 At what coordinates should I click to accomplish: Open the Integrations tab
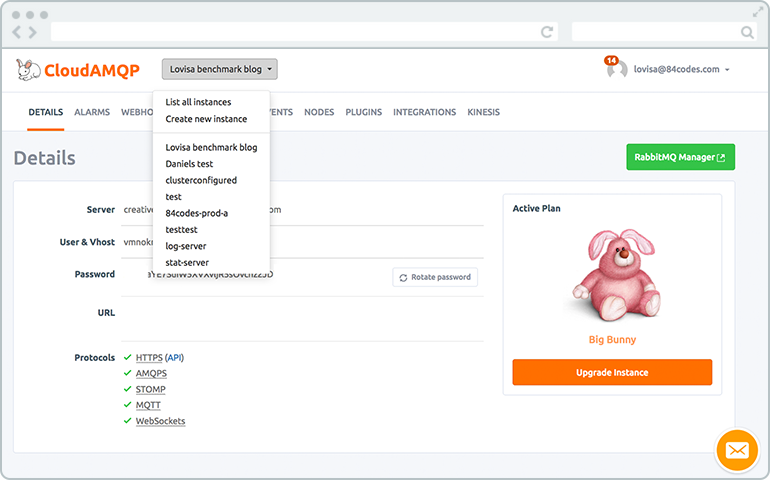[x=424, y=112]
